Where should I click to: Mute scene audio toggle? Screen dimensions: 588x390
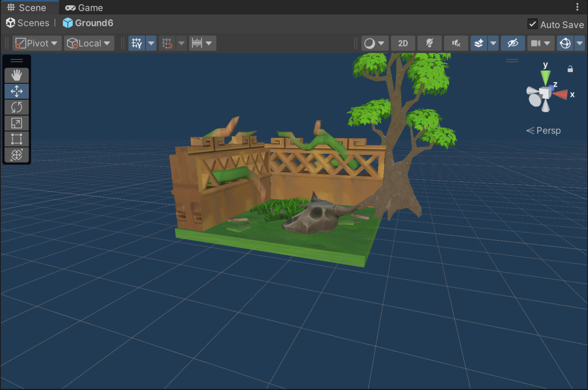(456, 43)
